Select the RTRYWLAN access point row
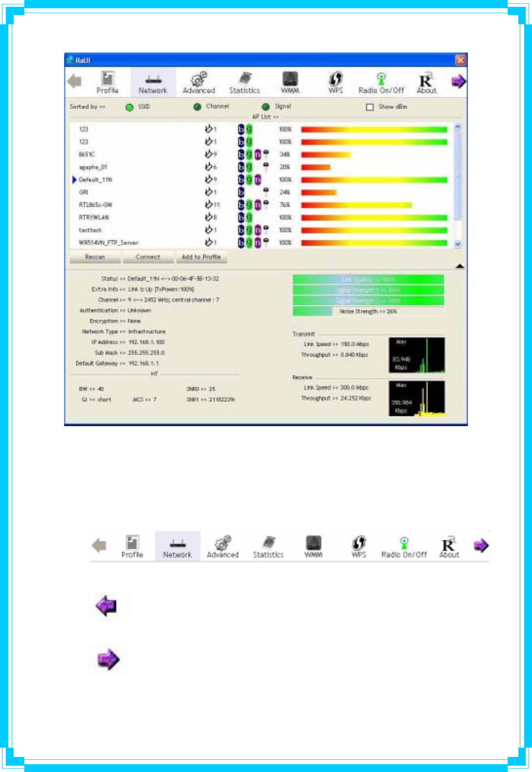532x772 pixels. tap(263, 217)
